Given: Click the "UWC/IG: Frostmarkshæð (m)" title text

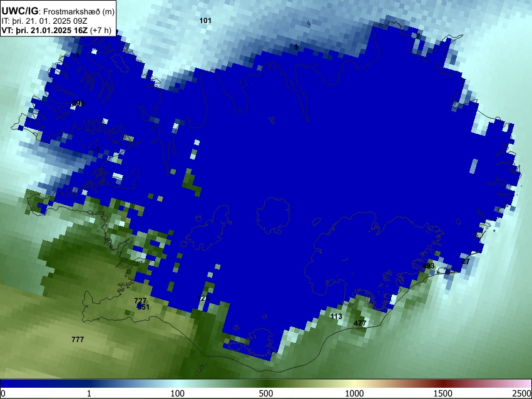Looking at the screenshot, I should [x=58, y=11].
